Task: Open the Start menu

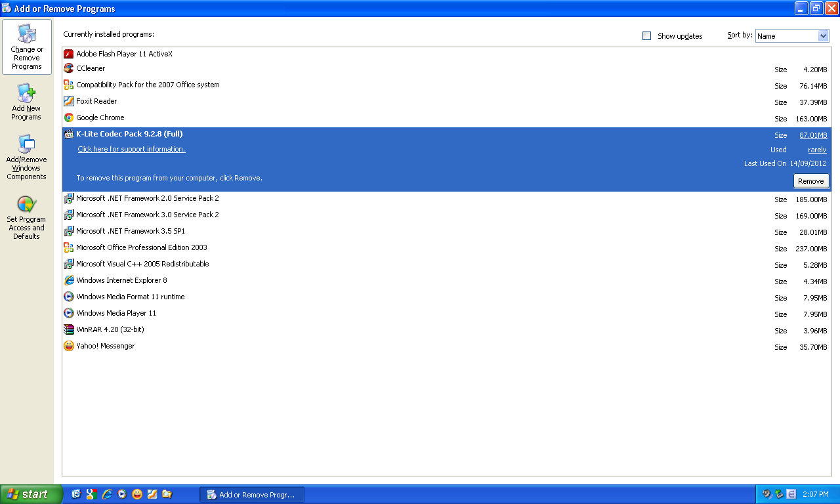Action: (31, 494)
